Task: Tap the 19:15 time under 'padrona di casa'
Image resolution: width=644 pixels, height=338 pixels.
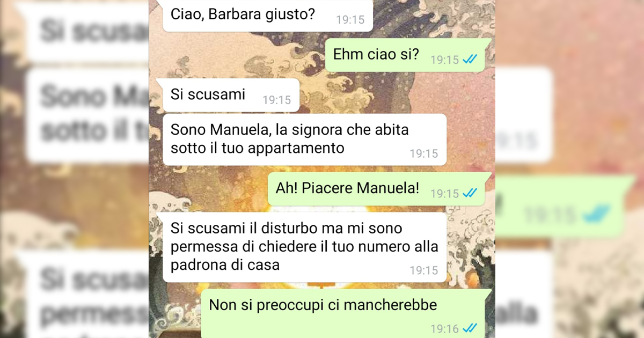Action: coord(424,270)
